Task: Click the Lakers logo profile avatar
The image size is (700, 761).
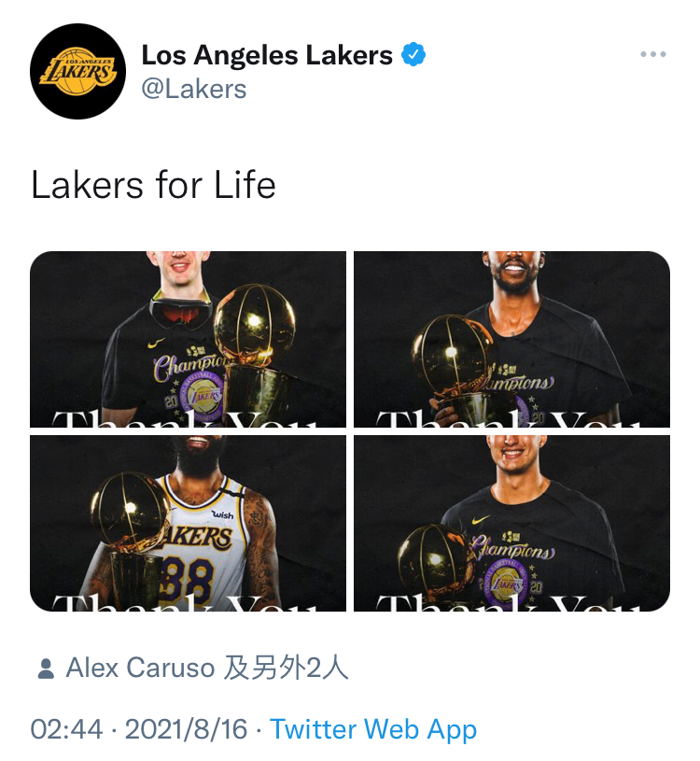Action: pos(77,71)
